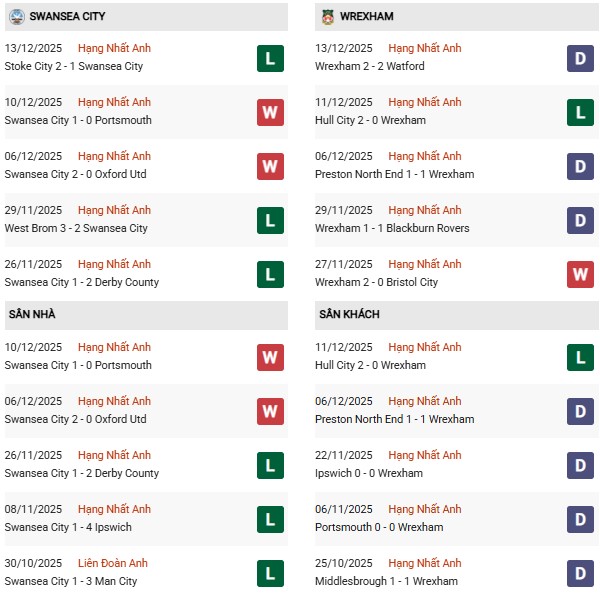
Task: Click the L badge for Swansea-Man City match
Action: click(x=269, y=573)
